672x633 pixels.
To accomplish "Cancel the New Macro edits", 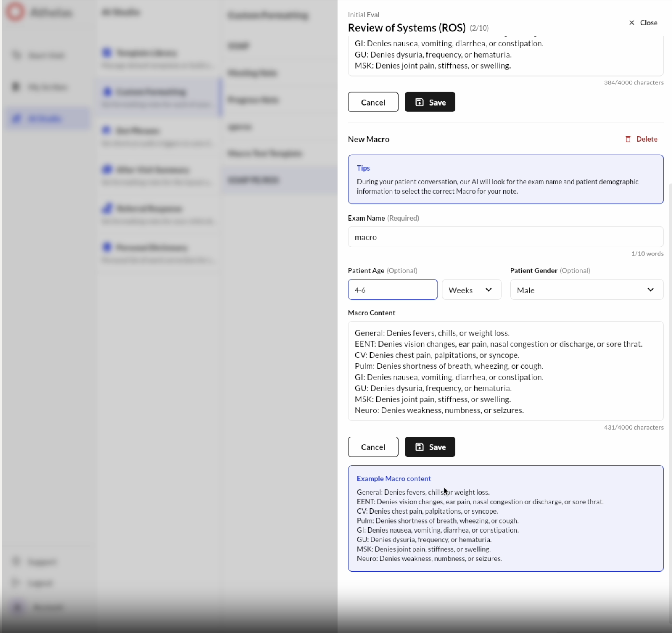I will (x=373, y=447).
